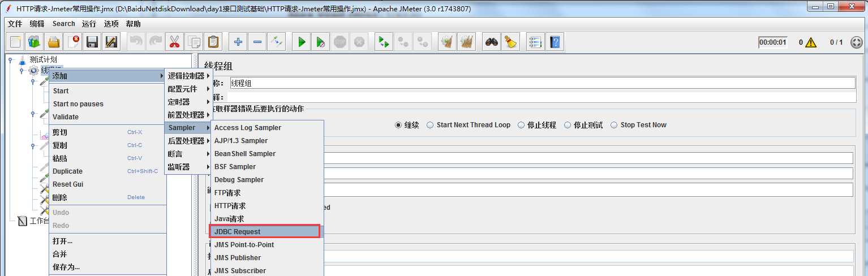This screenshot has width=868, height=276.
Task: Click the warning triangle error counter icon
Action: point(811,42)
